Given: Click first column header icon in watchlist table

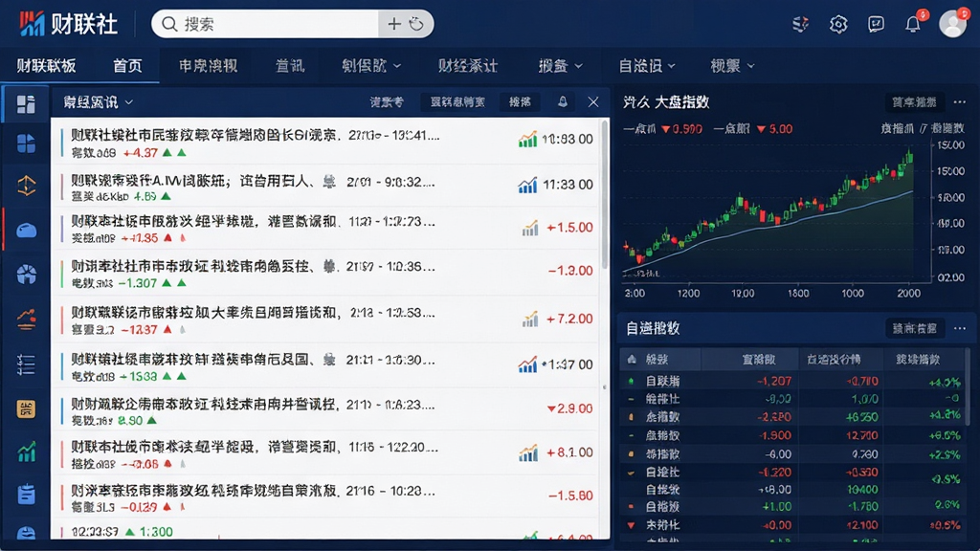Looking at the screenshot, I should [632, 360].
